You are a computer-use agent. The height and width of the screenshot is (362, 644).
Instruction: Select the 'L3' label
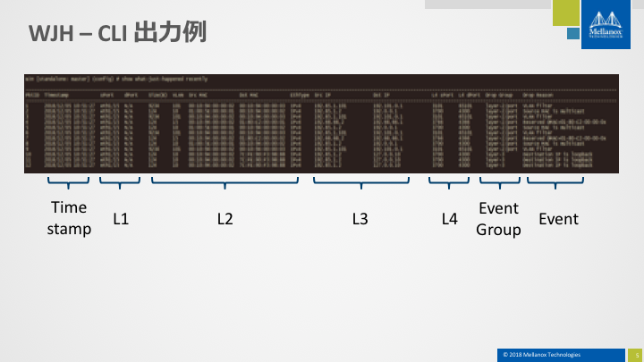pyautogui.click(x=360, y=219)
